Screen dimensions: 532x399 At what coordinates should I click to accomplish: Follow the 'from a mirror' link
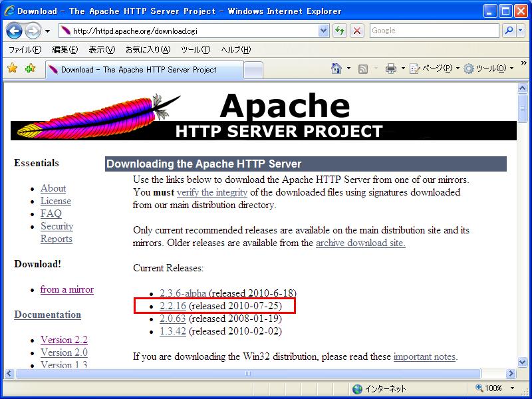coord(67,289)
